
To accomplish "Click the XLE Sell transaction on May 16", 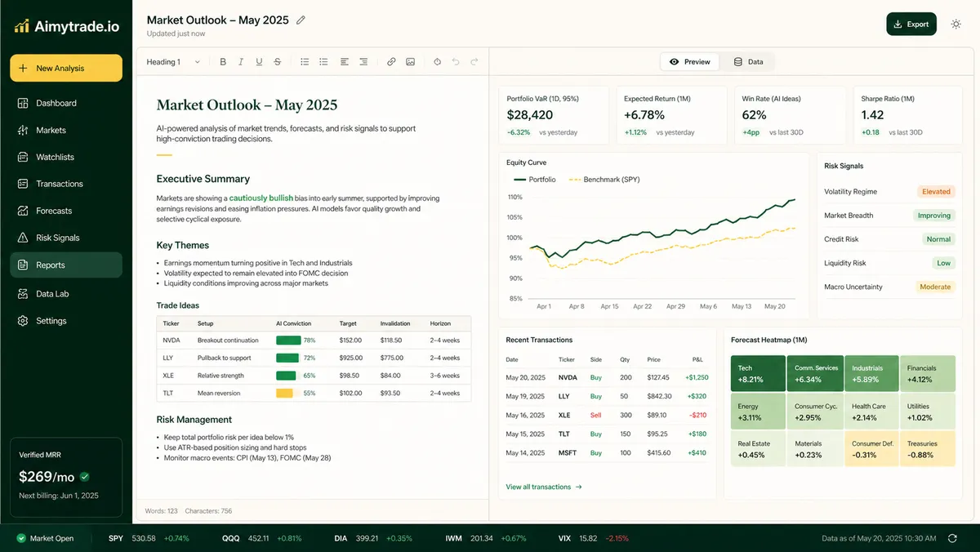I will (x=607, y=416).
